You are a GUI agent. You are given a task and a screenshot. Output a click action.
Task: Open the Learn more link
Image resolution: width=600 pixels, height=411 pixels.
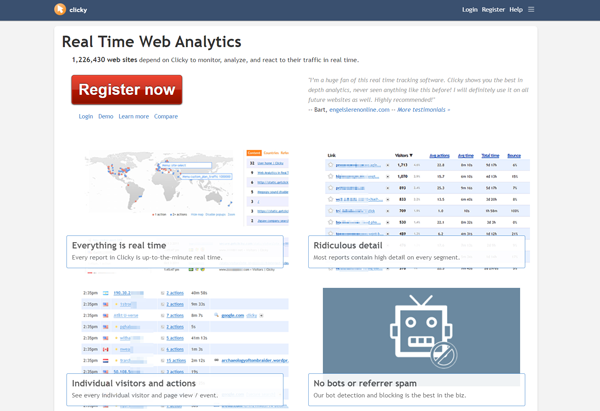click(134, 116)
